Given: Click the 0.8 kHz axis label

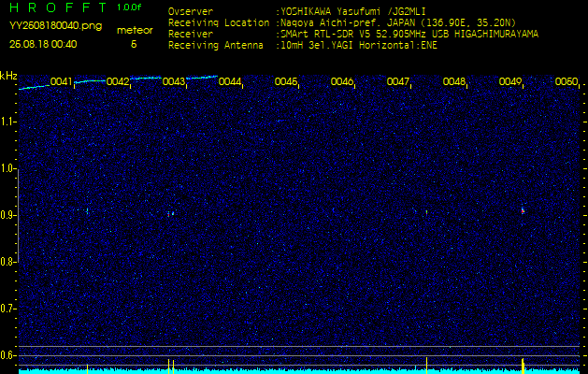Looking at the screenshot, I should pyautogui.click(x=7, y=262).
